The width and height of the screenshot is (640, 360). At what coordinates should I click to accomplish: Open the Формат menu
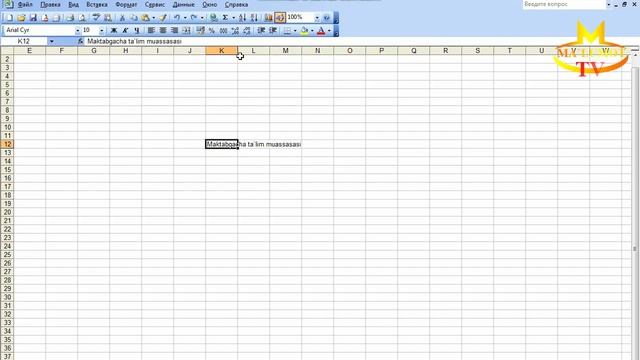tap(126, 4)
